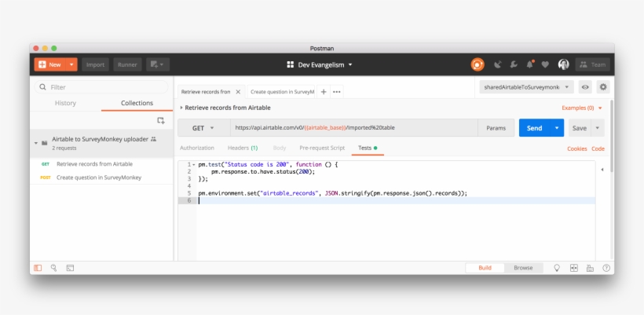
Task: Click the Team button
Action: (x=593, y=64)
